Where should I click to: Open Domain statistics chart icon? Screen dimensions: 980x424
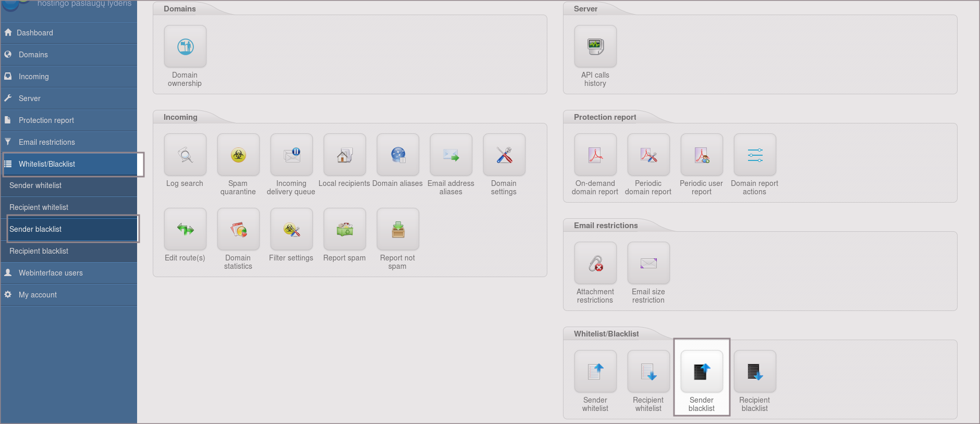(x=238, y=230)
